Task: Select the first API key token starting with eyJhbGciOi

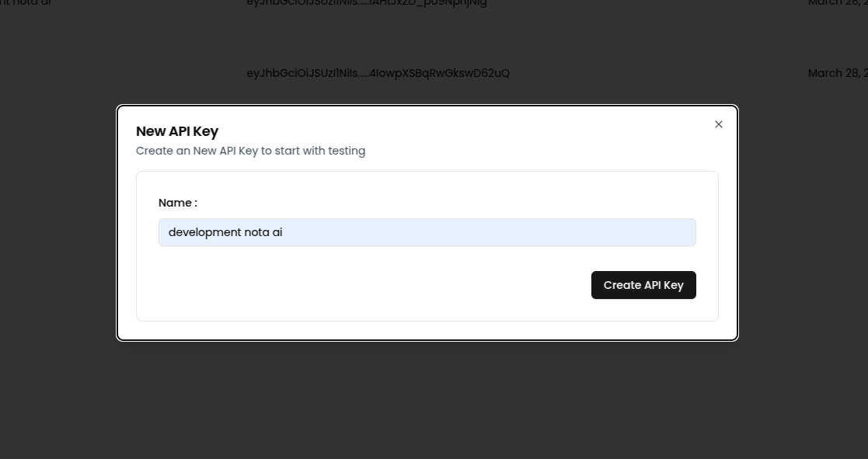Action: [x=367, y=4]
